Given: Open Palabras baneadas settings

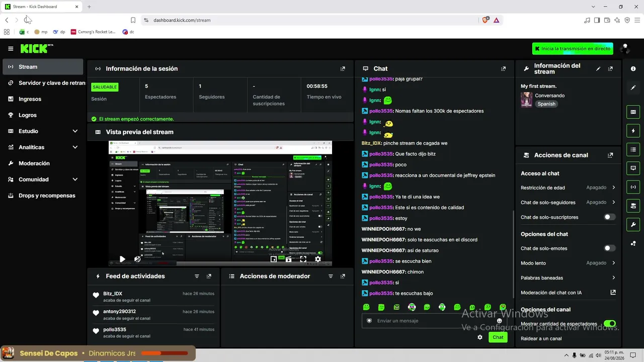Looking at the screenshot, I should pos(568,278).
